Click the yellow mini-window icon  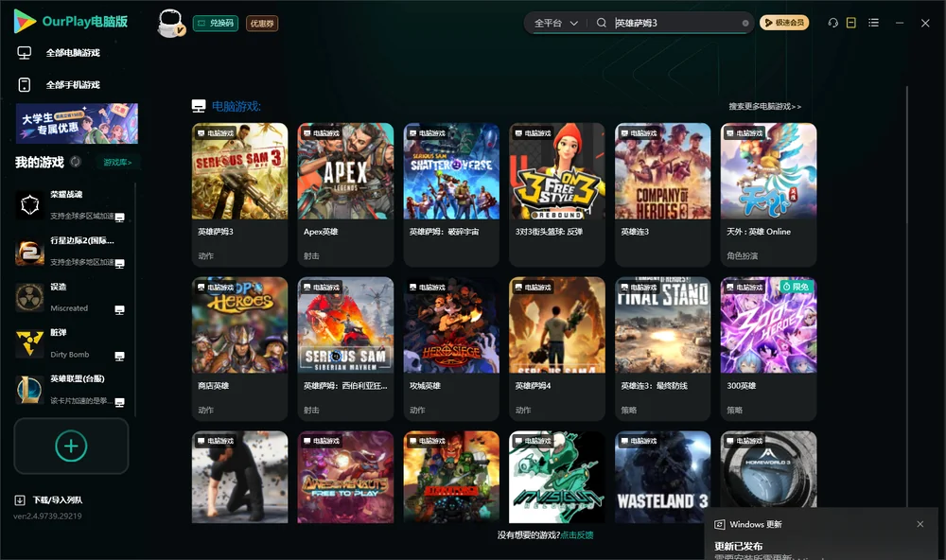point(851,23)
